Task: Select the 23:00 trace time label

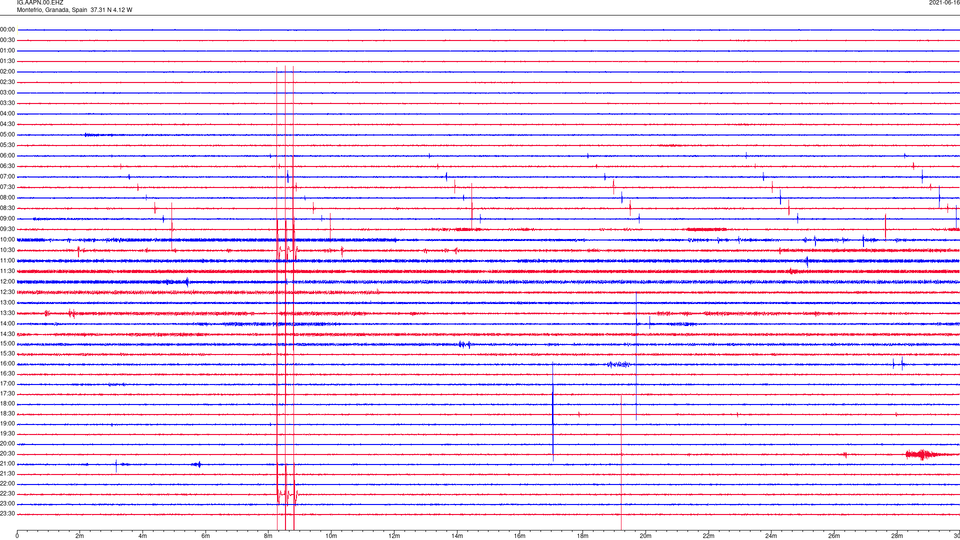Action: (7, 504)
